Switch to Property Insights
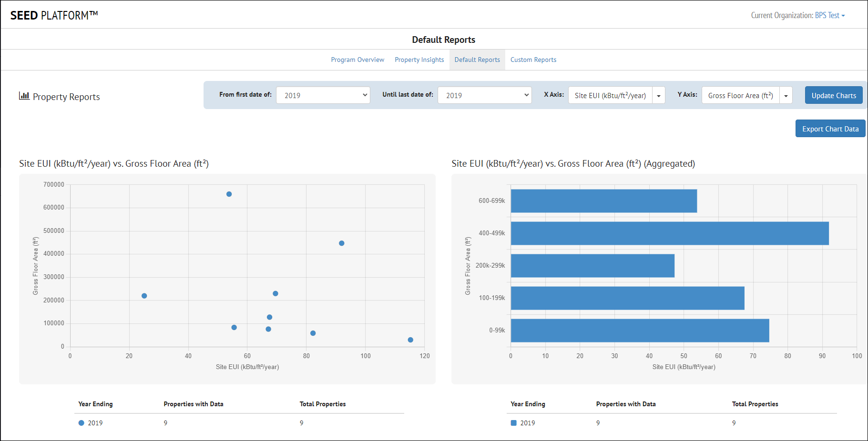Viewport: 868px width, 441px height. tap(419, 60)
